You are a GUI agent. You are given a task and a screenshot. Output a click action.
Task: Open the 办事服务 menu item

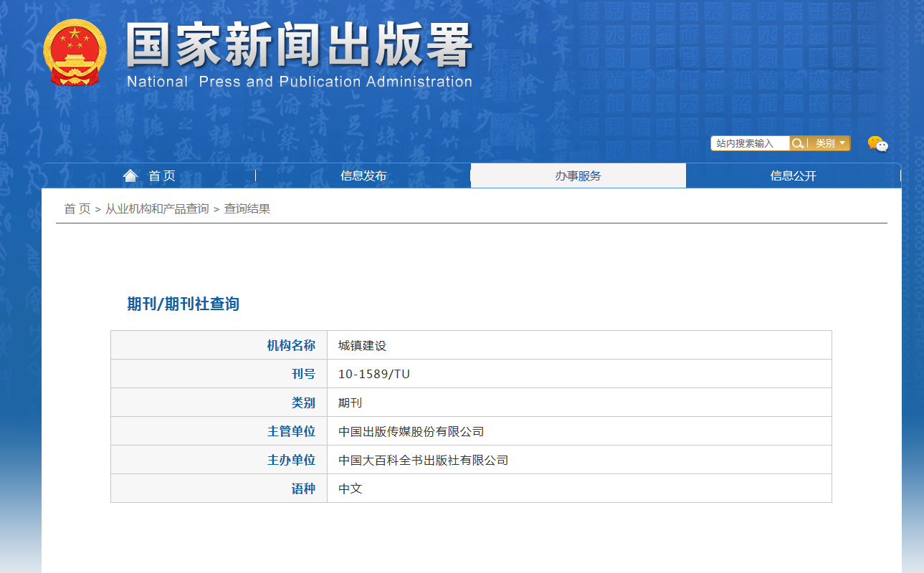(x=578, y=175)
